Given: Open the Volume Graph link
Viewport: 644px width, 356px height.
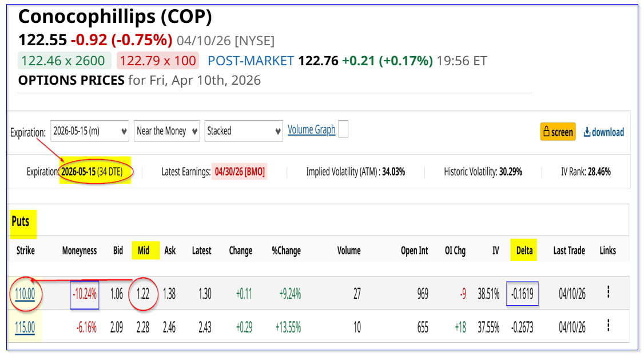Looking at the screenshot, I should (x=311, y=130).
